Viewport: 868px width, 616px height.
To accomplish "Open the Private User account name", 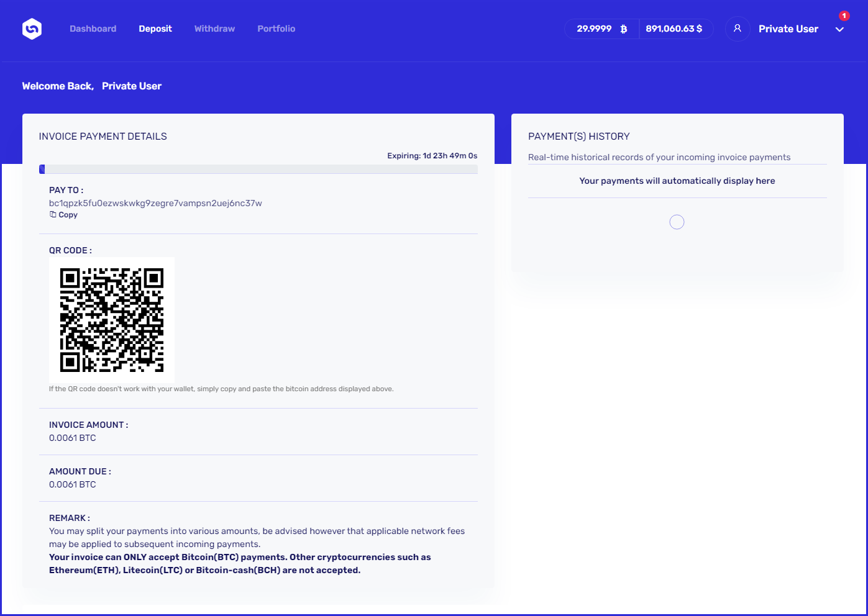I will (788, 29).
